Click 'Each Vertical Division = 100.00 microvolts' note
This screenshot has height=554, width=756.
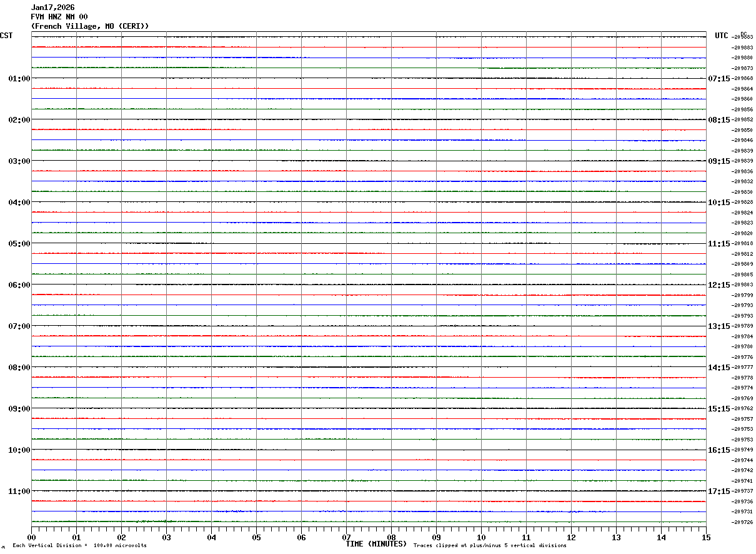(79, 546)
